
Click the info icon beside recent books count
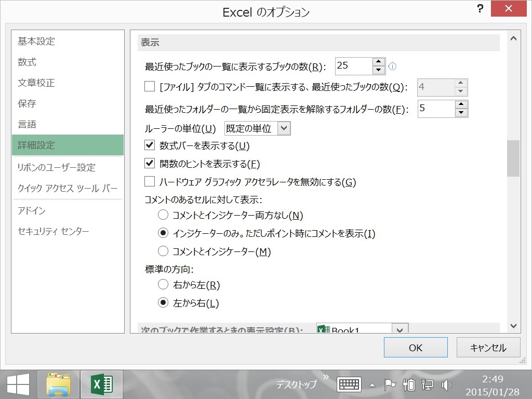(x=392, y=66)
